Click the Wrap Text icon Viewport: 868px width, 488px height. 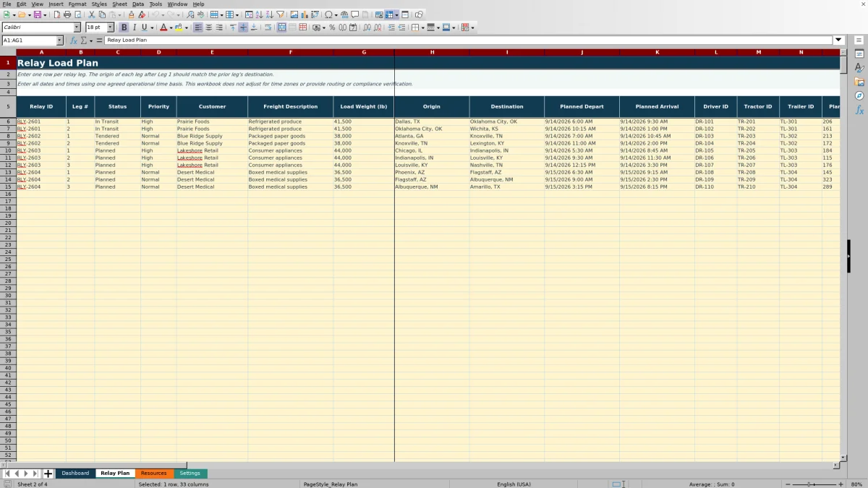(268, 27)
